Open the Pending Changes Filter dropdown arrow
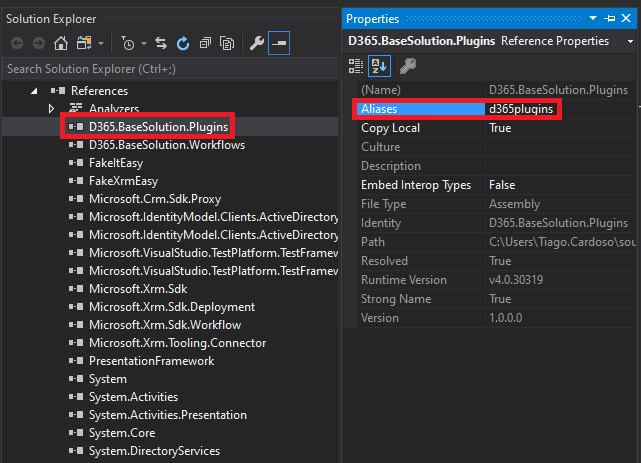The image size is (641, 463). [x=145, y=44]
